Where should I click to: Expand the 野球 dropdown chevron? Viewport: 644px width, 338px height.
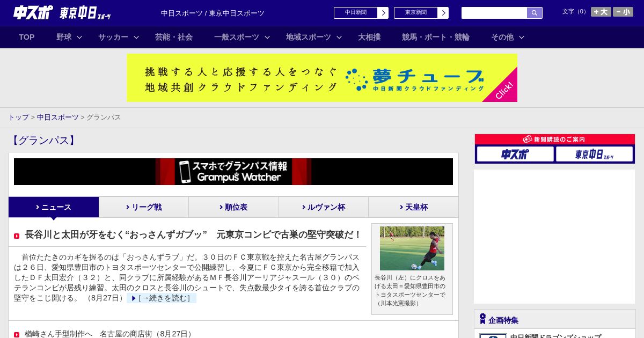[79, 37]
